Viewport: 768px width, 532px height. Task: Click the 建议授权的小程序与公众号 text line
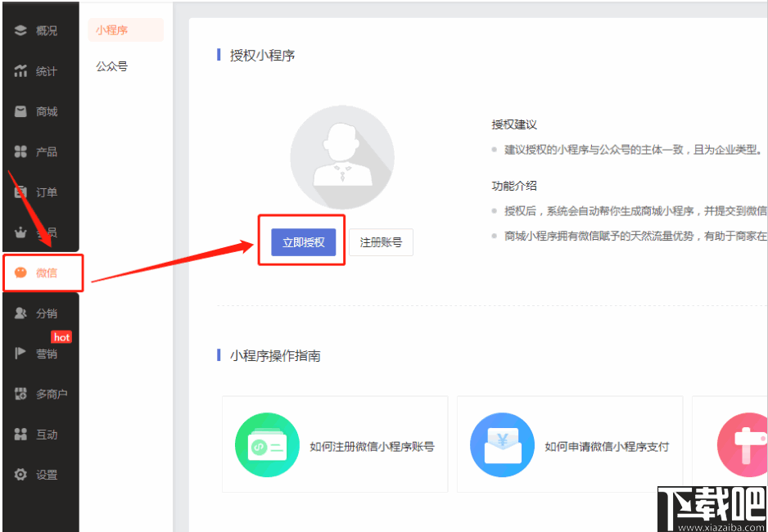[x=633, y=150]
